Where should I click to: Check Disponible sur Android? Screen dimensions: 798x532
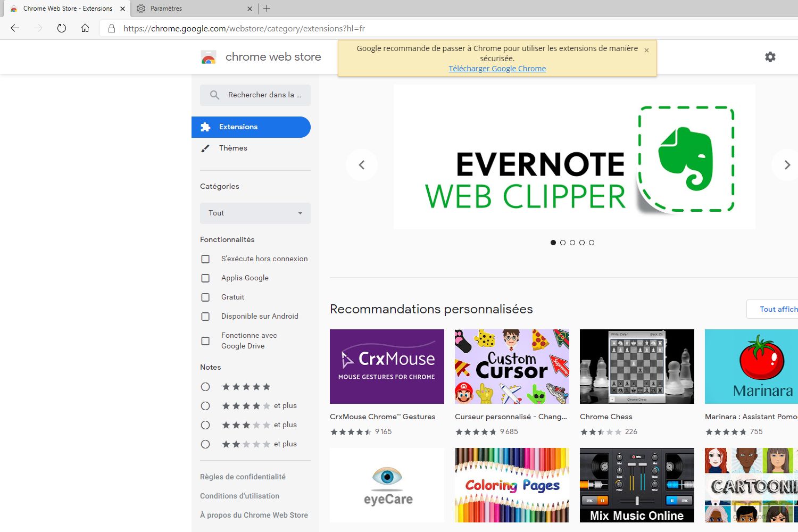(x=205, y=317)
